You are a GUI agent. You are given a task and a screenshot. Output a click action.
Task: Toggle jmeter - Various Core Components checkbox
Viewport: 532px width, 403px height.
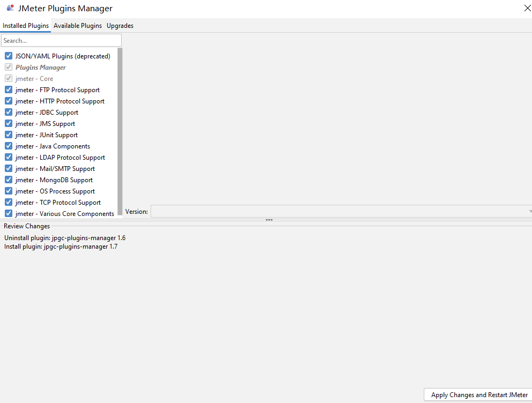[9, 213]
